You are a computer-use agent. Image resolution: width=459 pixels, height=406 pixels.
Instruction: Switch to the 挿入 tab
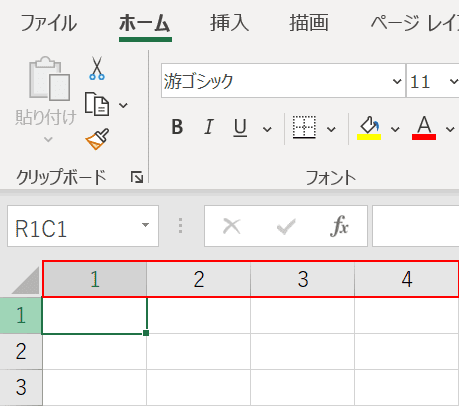tap(229, 23)
